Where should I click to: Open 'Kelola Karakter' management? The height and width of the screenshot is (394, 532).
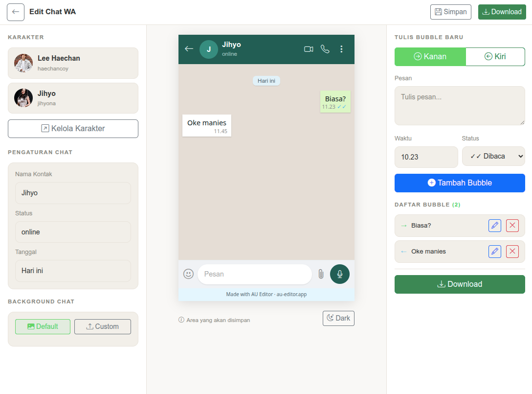point(72,129)
